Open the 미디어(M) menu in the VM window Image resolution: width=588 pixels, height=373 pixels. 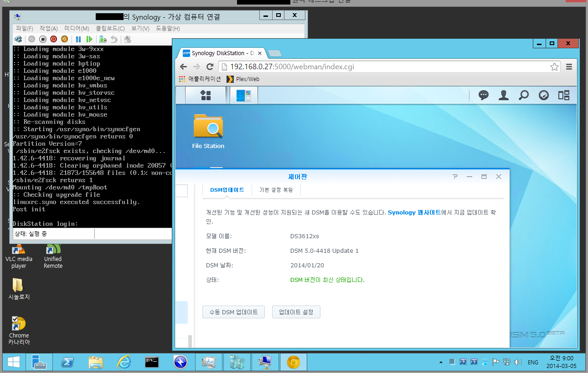coord(77,29)
